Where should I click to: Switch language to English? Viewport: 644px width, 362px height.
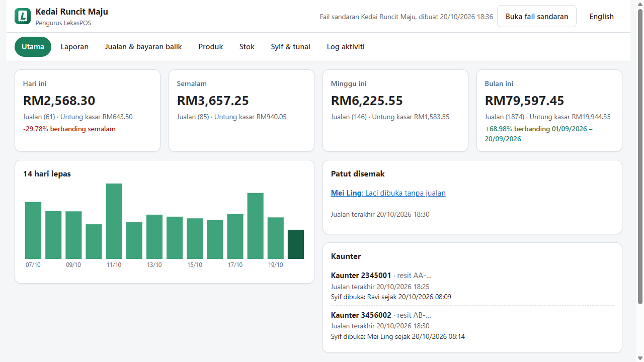click(602, 16)
